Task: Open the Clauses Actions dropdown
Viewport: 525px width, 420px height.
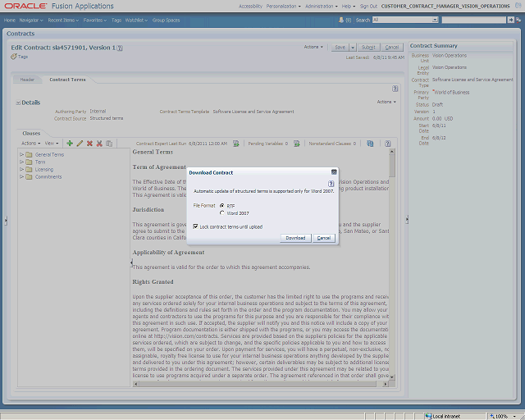Action: [x=31, y=144]
